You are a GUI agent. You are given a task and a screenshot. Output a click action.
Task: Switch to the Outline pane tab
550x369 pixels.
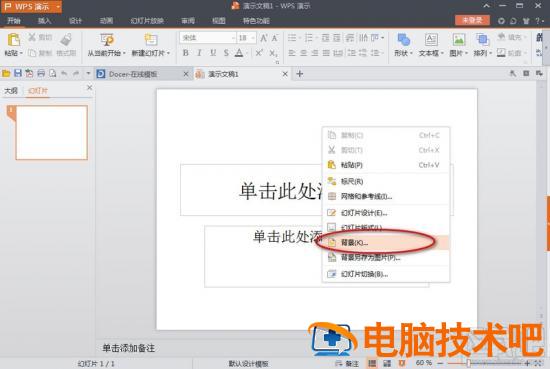tap(11, 91)
